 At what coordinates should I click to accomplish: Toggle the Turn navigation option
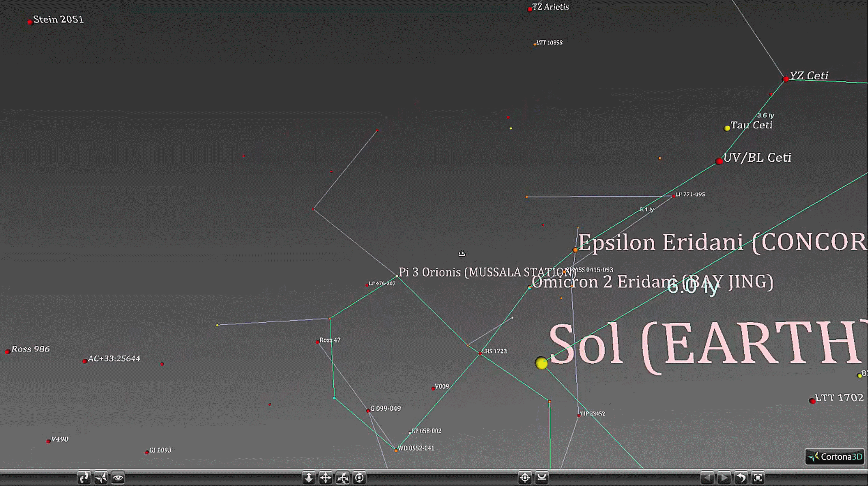(x=343, y=478)
